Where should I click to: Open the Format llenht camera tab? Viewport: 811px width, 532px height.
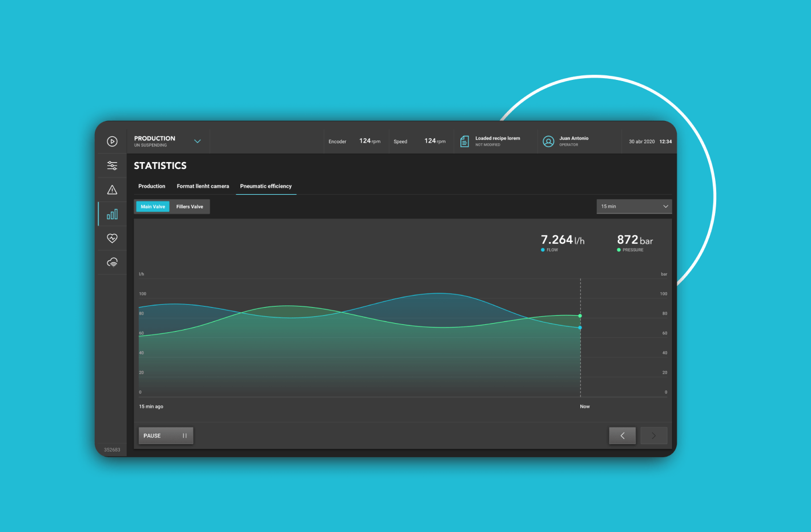pos(203,186)
